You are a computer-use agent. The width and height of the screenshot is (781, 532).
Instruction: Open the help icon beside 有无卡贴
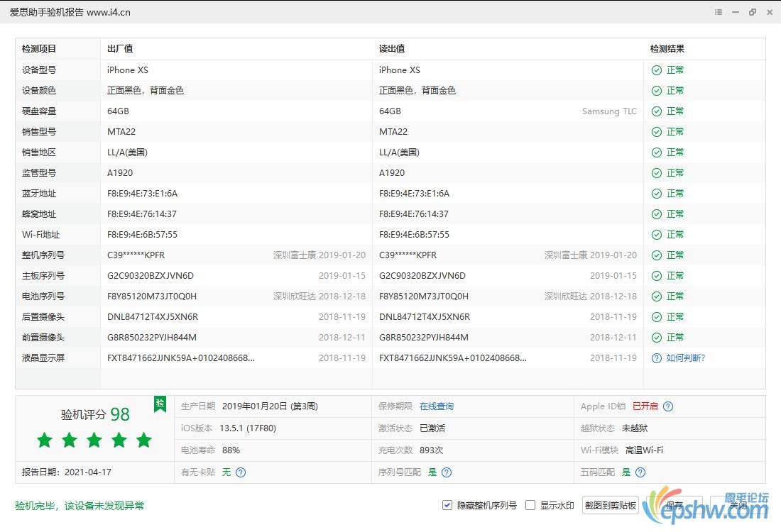(x=241, y=472)
